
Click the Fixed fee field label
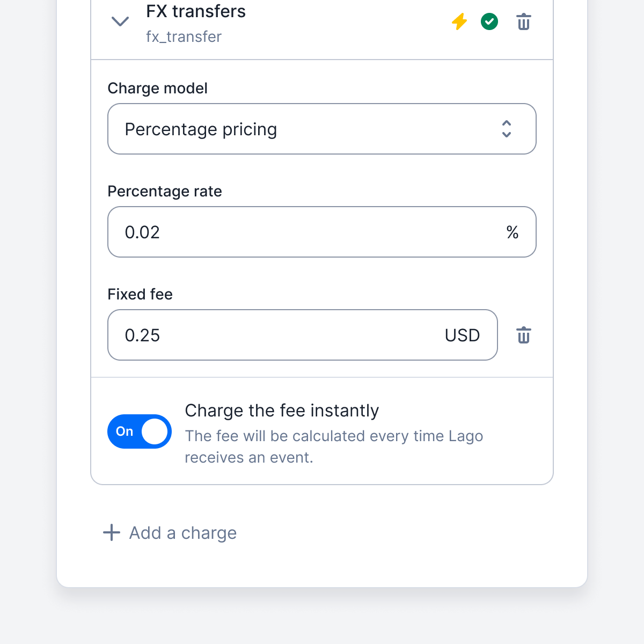click(x=140, y=294)
